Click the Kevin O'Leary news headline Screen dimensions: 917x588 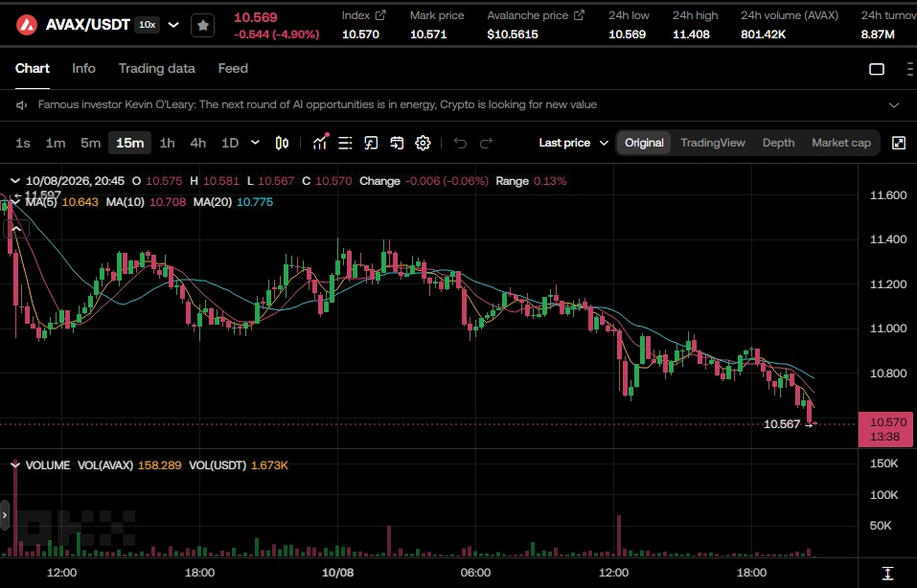click(317, 104)
